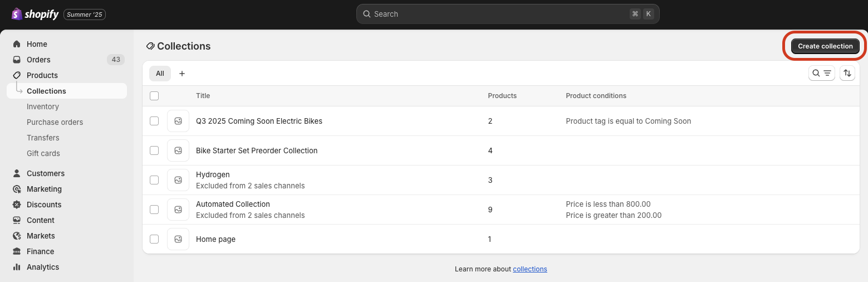Image resolution: width=868 pixels, height=282 pixels.
Task: Click the Hydrogen collection thumbnail
Action: (178, 180)
